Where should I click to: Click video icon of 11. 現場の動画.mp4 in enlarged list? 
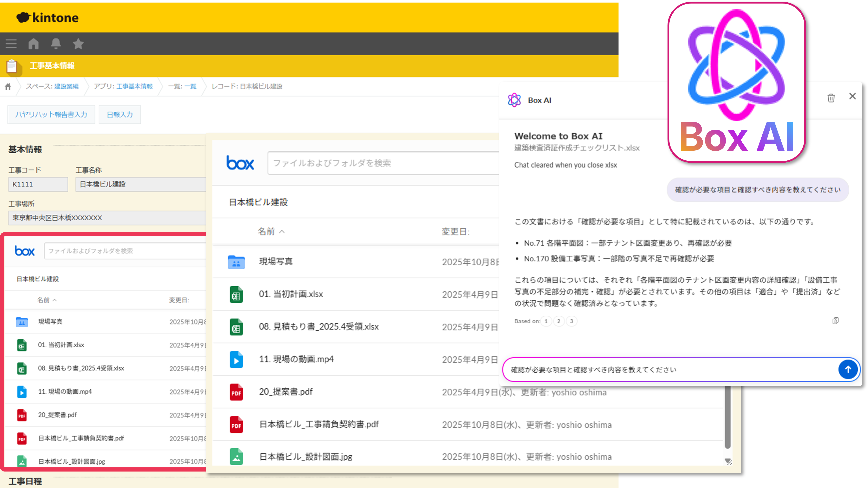tap(236, 360)
